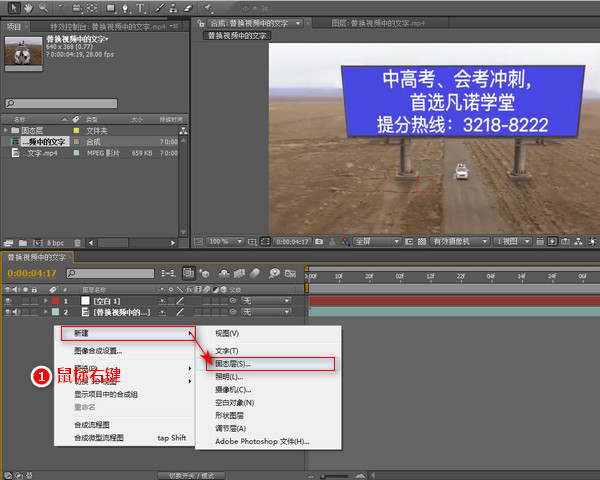Open the 100 % magnification dropdown
Image resolution: width=600 pixels, height=480 pixels.
[x=225, y=242]
